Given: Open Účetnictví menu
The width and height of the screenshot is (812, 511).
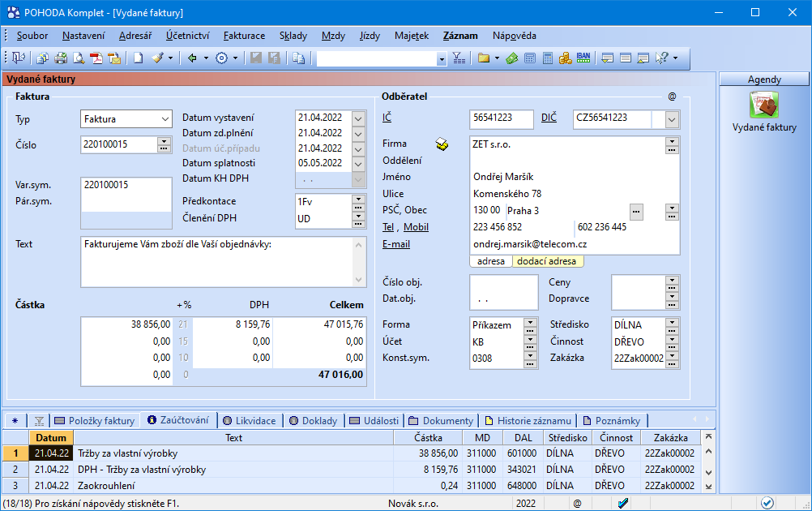Looking at the screenshot, I should (187, 36).
